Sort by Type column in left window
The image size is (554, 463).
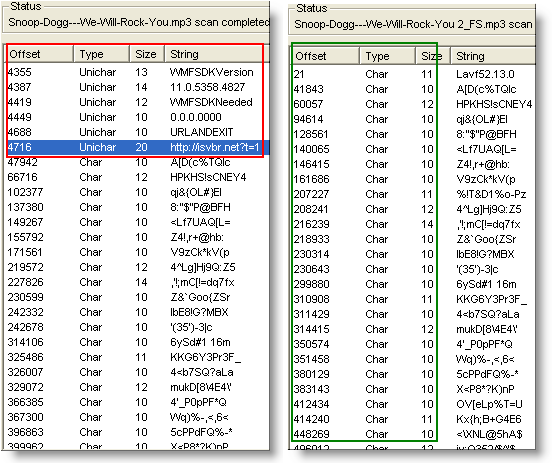point(102,54)
